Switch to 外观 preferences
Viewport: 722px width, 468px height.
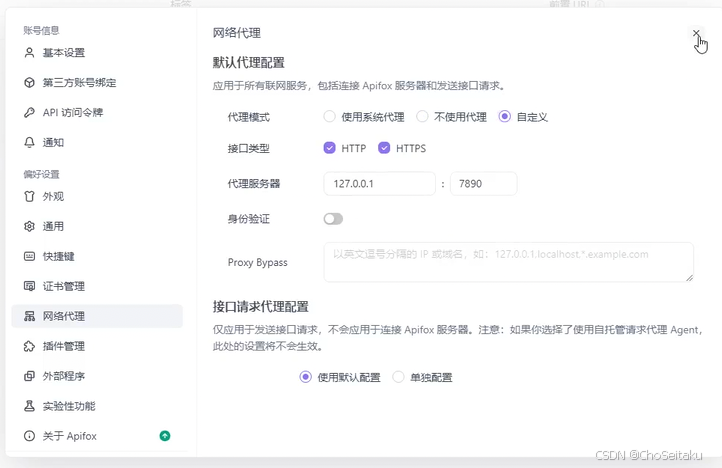tap(97, 196)
